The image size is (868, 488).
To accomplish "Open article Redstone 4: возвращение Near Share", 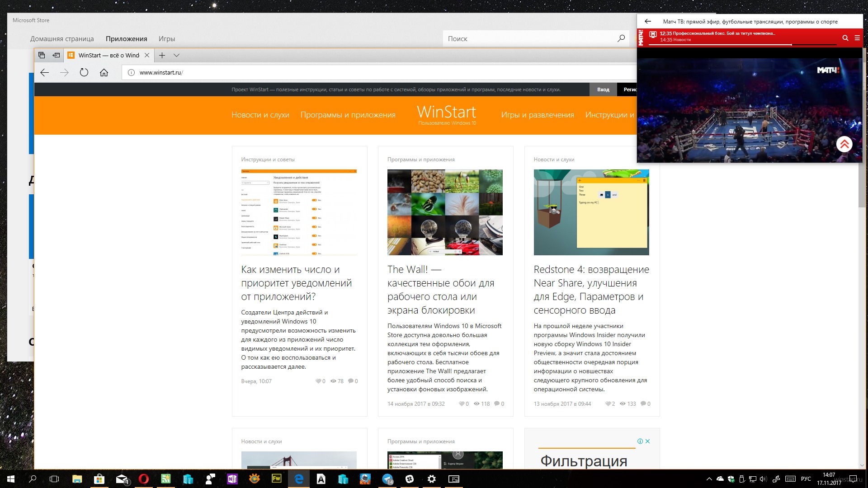I will pyautogui.click(x=591, y=290).
